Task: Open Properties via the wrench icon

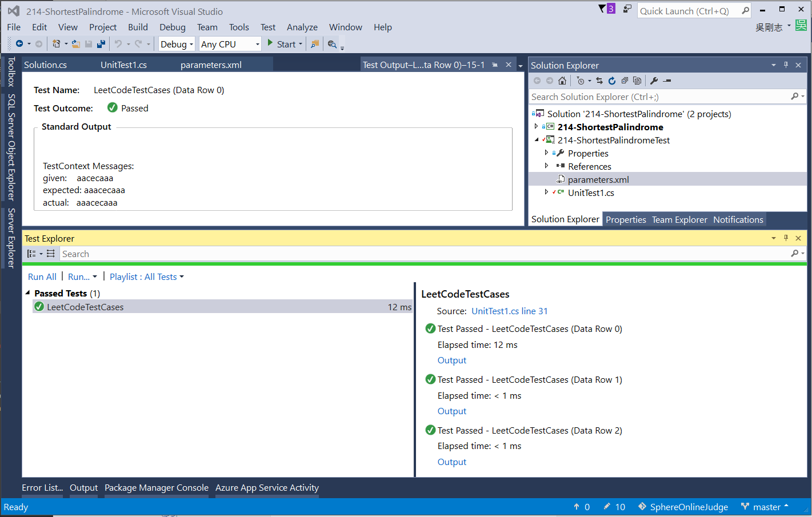Action: pyautogui.click(x=654, y=81)
